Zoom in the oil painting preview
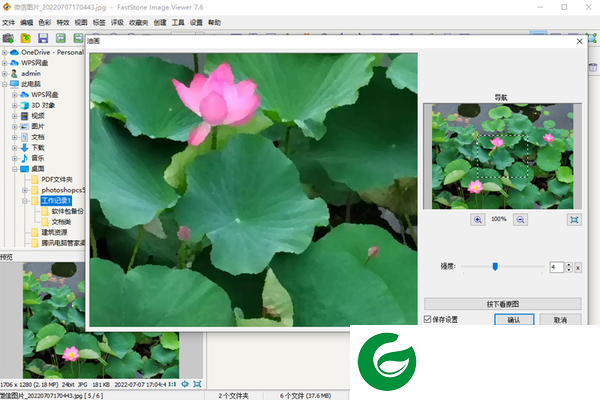This screenshot has height=400, width=600. click(478, 219)
